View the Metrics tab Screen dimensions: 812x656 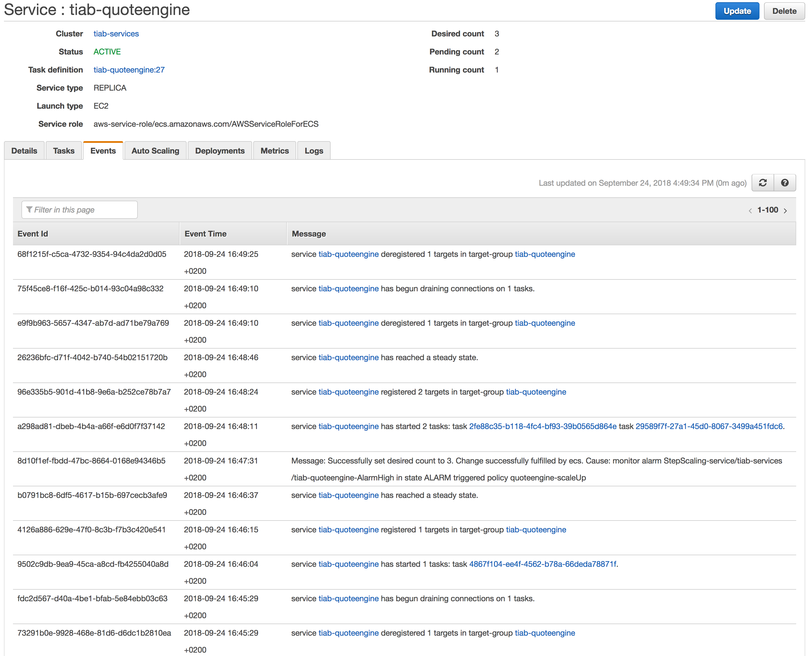point(275,151)
